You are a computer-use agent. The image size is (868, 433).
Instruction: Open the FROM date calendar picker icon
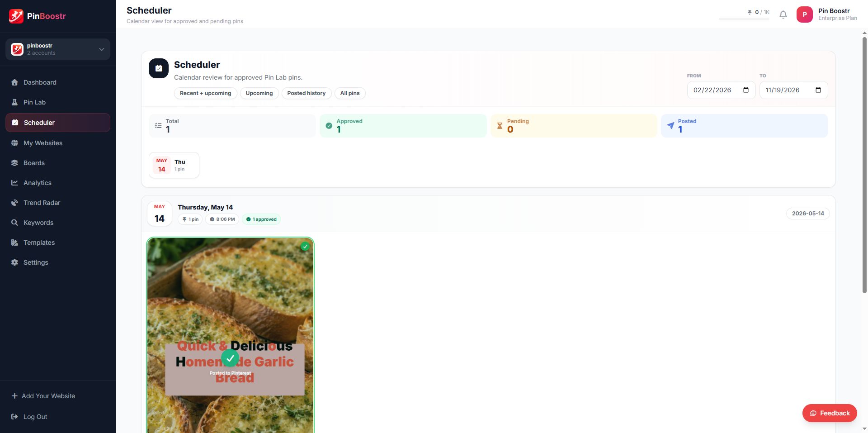tap(746, 90)
